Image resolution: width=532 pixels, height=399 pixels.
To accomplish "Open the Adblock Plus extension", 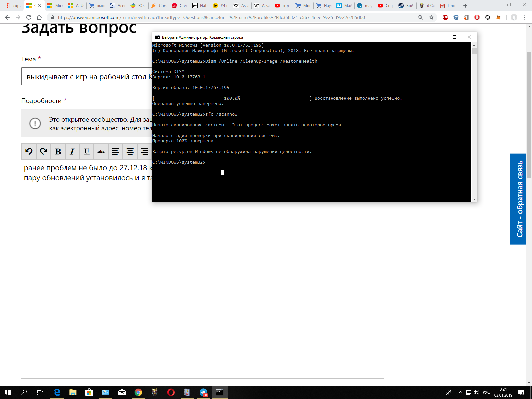I will [x=445, y=17].
